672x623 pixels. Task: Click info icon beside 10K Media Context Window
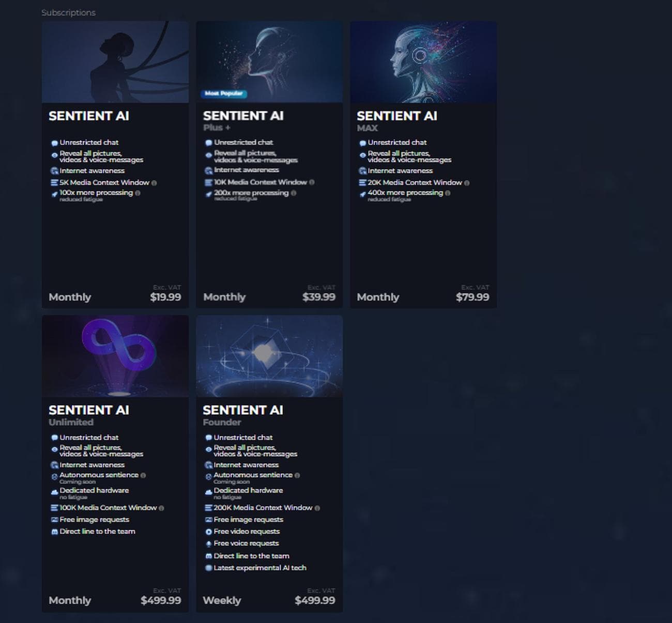(312, 182)
